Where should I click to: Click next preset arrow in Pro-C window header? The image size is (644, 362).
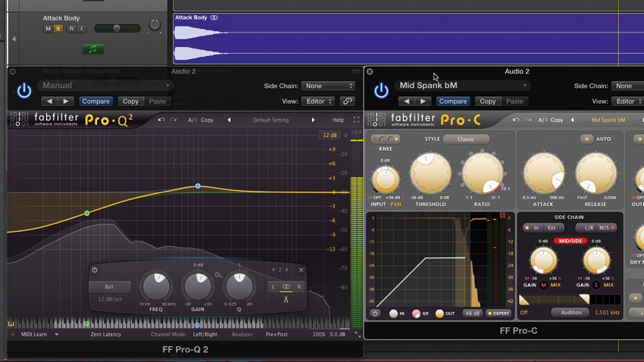(x=423, y=101)
